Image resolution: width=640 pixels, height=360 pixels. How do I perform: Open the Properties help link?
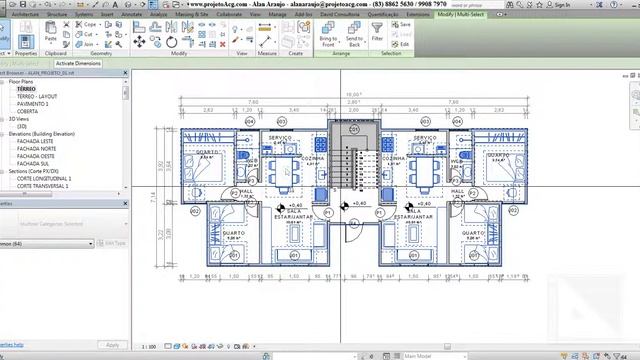(x=11, y=345)
